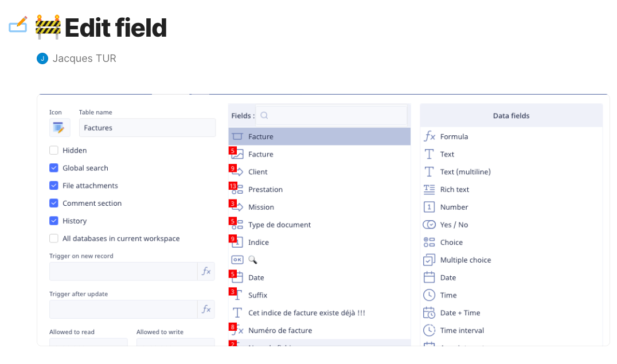Select the Client field in list
The image size is (617, 364).
[x=258, y=171]
